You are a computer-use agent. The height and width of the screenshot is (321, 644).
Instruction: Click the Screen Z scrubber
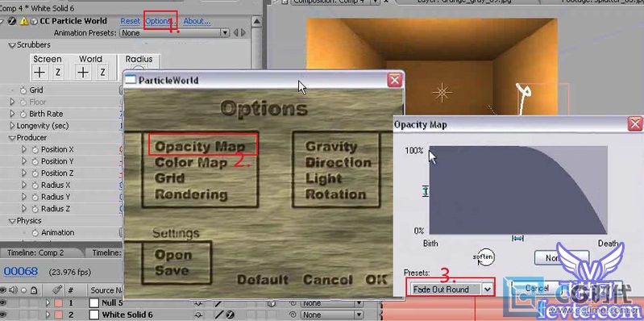(x=58, y=73)
